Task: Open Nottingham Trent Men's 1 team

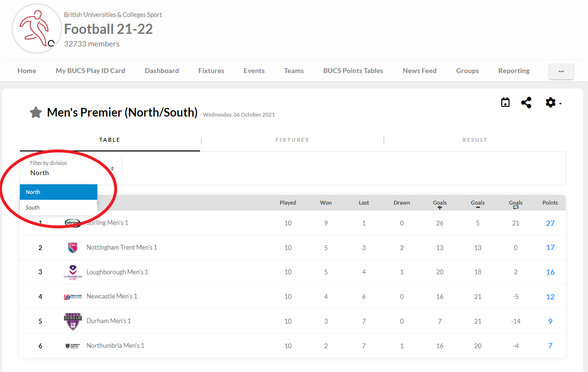Action: tap(122, 247)
